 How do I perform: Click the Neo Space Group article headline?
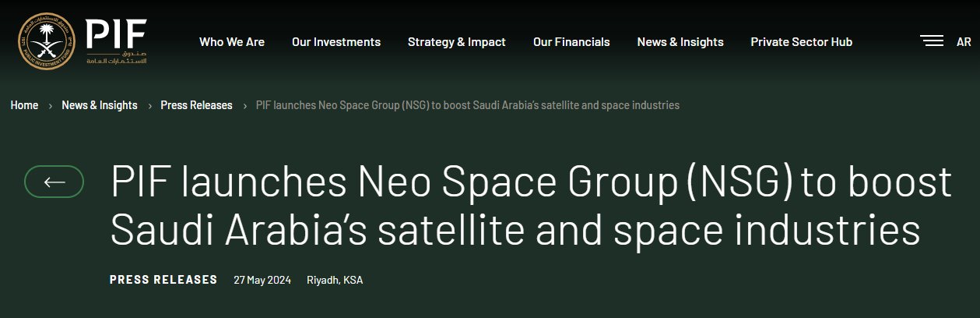coord(529,207)
